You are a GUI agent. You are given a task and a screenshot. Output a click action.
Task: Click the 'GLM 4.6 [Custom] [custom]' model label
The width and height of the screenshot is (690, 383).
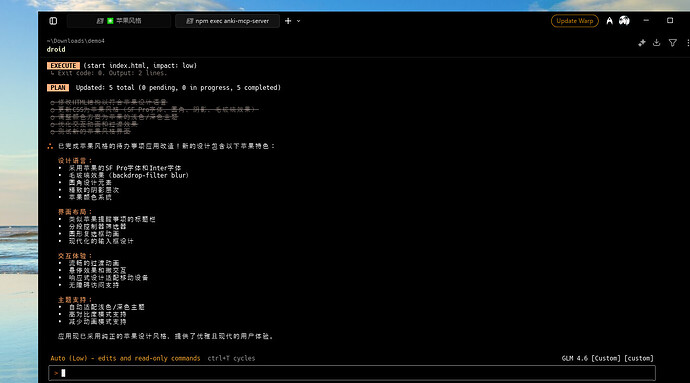(x=608, y=358)
